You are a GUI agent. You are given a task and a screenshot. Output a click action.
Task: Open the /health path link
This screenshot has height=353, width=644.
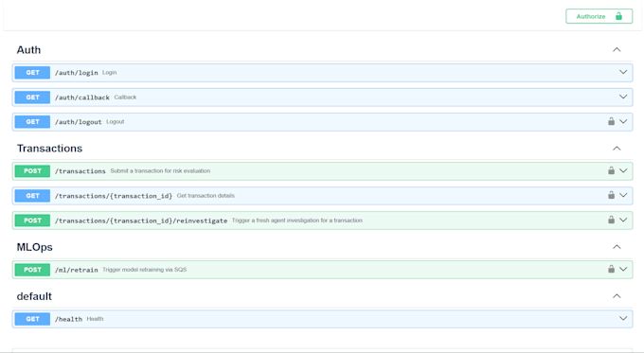coord(68,319)
